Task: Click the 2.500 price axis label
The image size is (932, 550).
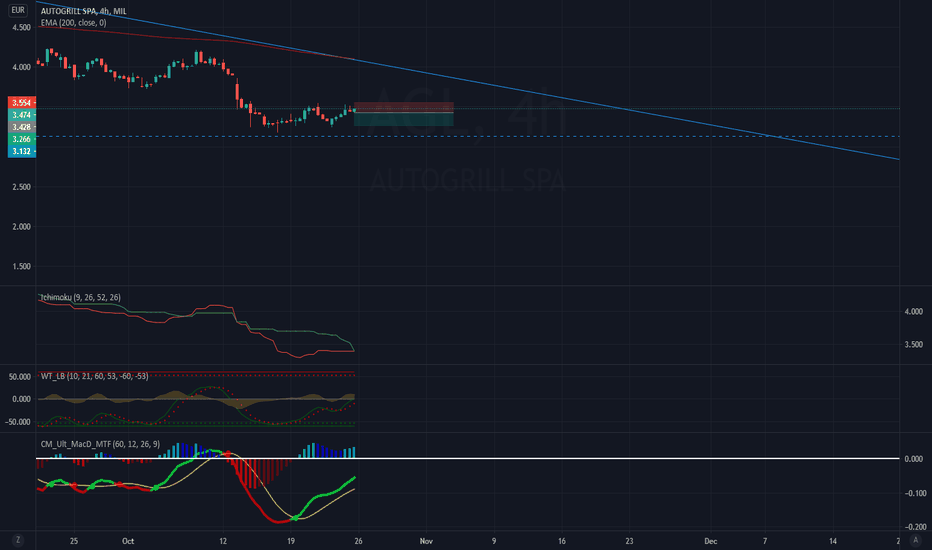Action: (x=21, y=187)
